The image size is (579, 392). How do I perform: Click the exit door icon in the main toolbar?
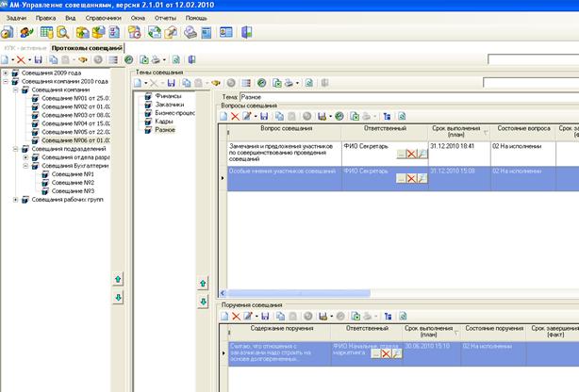(247, 32)
